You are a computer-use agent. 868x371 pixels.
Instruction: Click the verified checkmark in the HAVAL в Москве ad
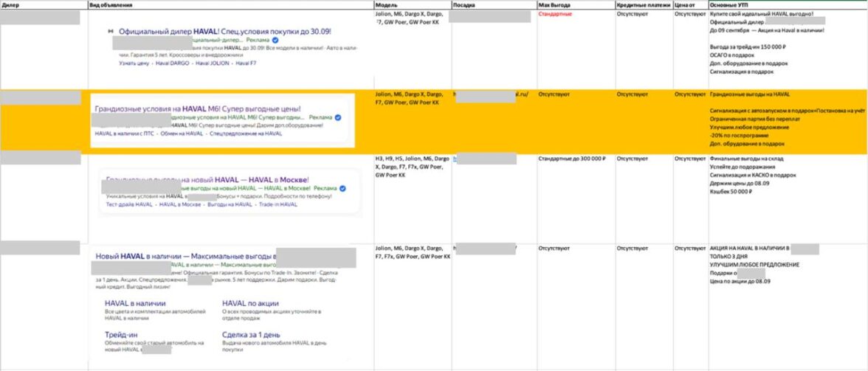[x=342, y=189]
